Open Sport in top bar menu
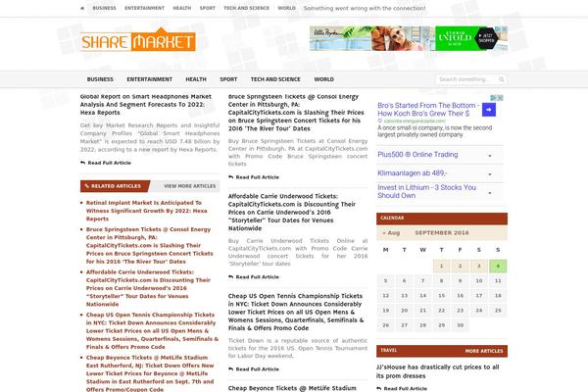Screen dimensions: 588x392 click(x=208, y=8)
